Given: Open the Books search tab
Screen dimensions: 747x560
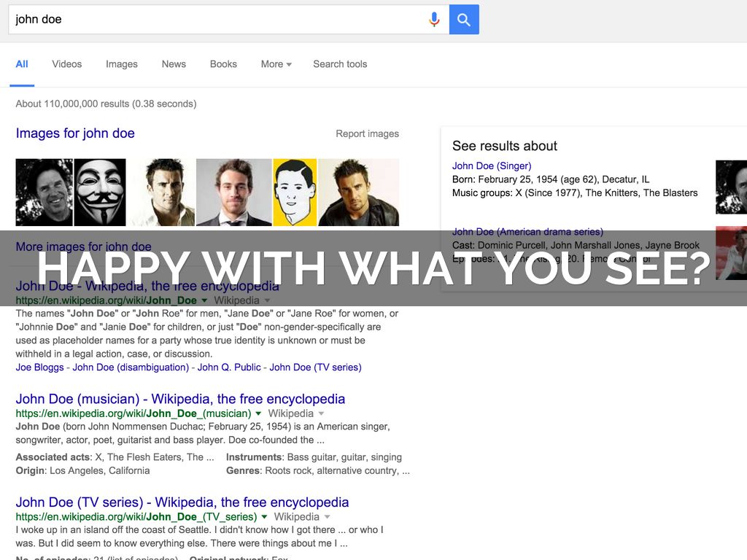Looking at the screenshot, I should click(223, 64).
